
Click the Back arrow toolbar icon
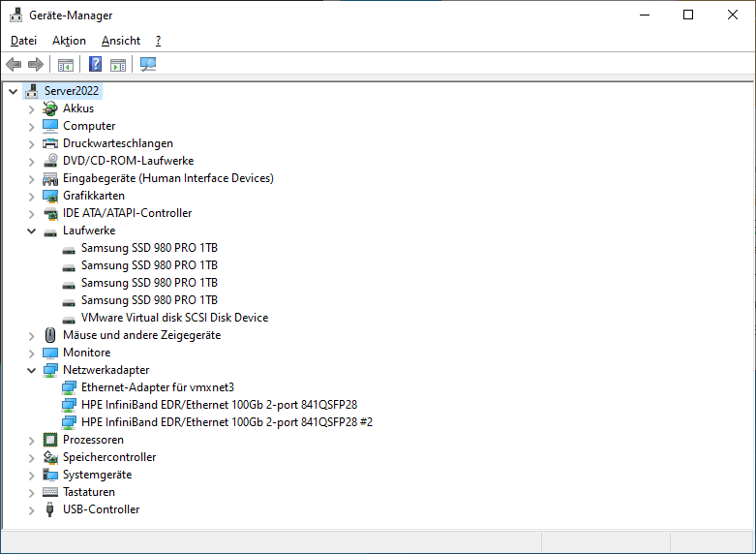click(14, 64)
